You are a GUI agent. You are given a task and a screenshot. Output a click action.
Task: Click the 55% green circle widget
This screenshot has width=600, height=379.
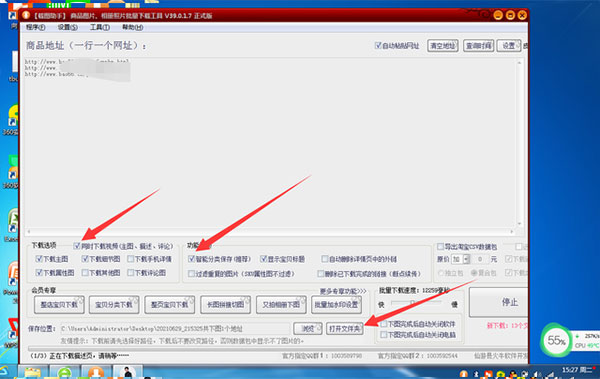pos(556,340)
